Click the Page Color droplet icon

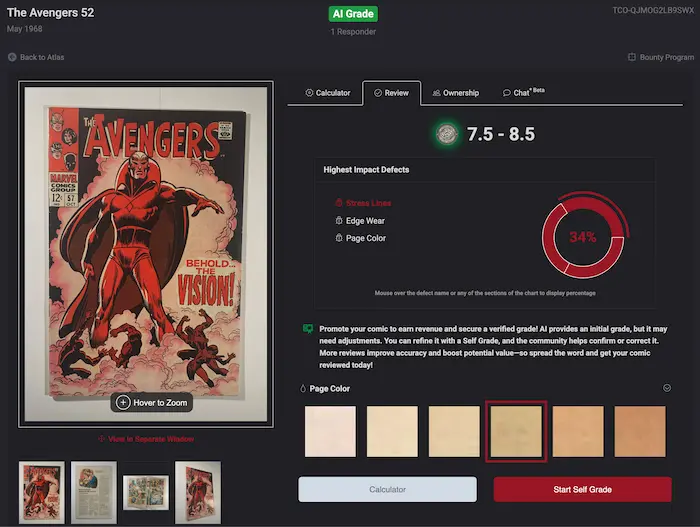click(303, 388)
